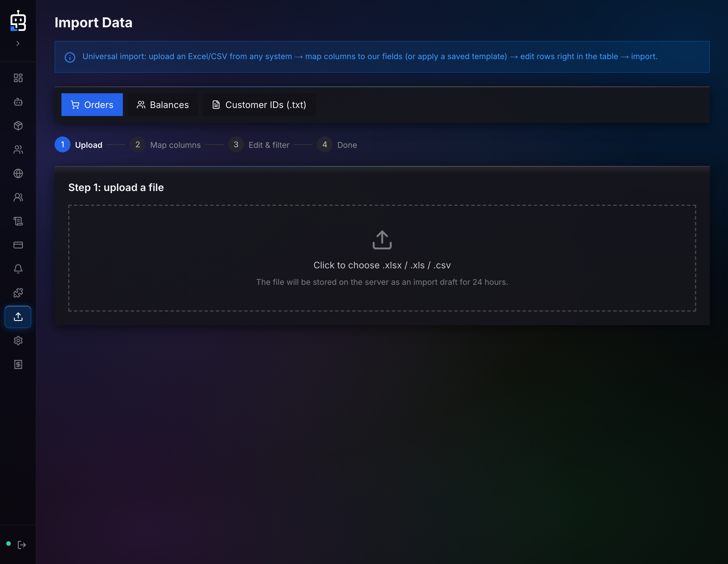The height and width of the screenshot is (564, 728).
Task: Open the users group icon above the globe
Action: pos(18,150)
